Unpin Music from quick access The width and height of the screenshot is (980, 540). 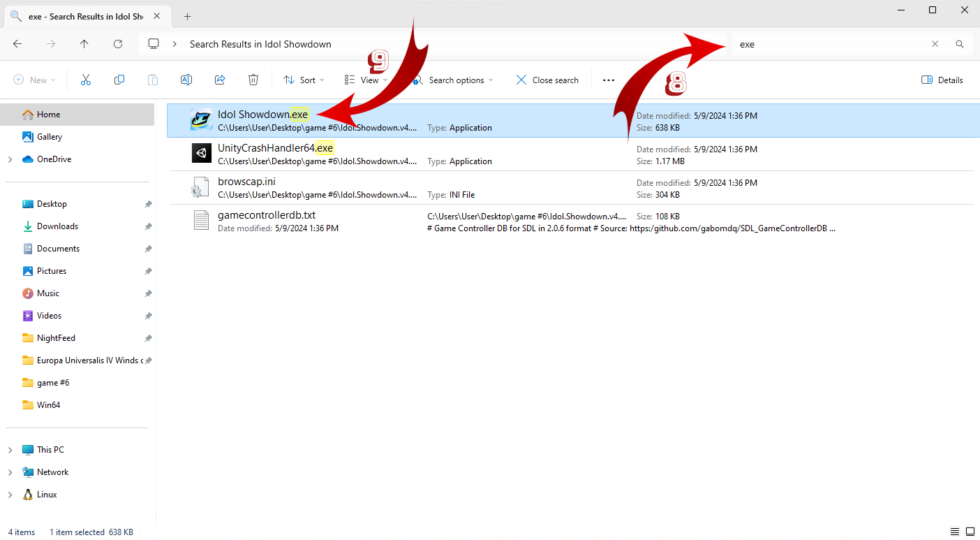point(148,293)
